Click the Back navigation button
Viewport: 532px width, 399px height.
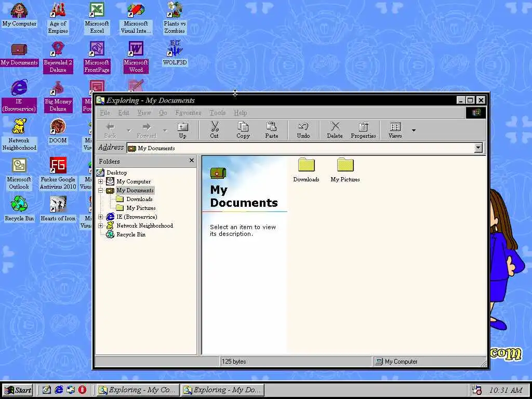tap(110, 130)
